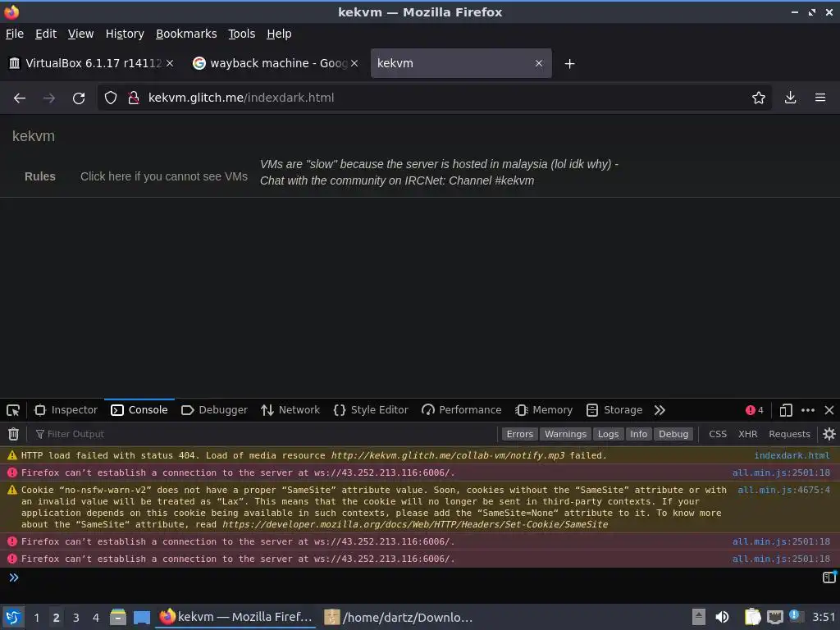Image resolution: width=840 pixels, height=630 pixels.
Task: Open the indexdark.html source link
Action: tap(792, 455)
